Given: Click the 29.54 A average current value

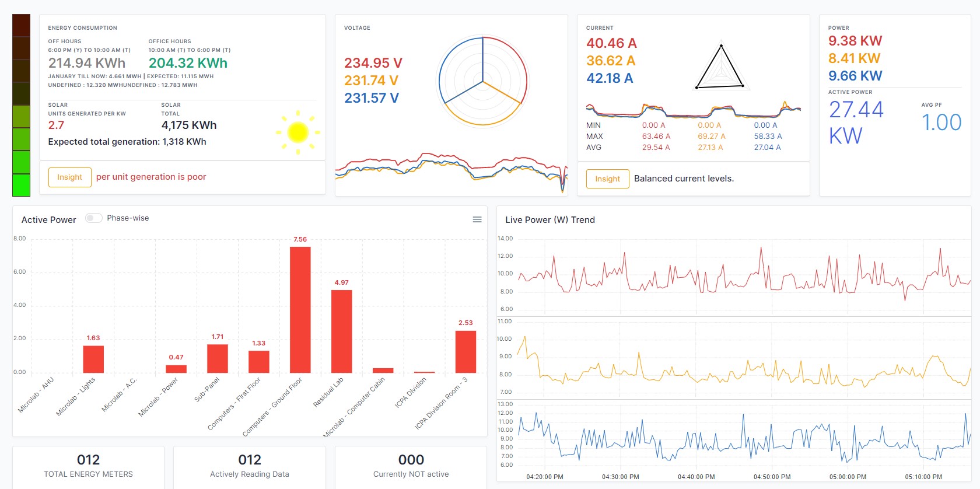Looking at the screenshot, I should tap(656, 148).
